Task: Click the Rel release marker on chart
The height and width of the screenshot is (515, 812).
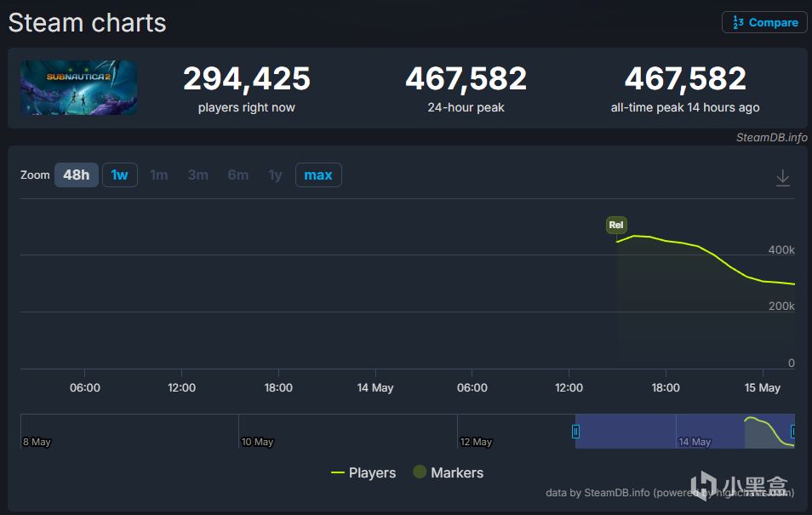Action: click(616, 225)
